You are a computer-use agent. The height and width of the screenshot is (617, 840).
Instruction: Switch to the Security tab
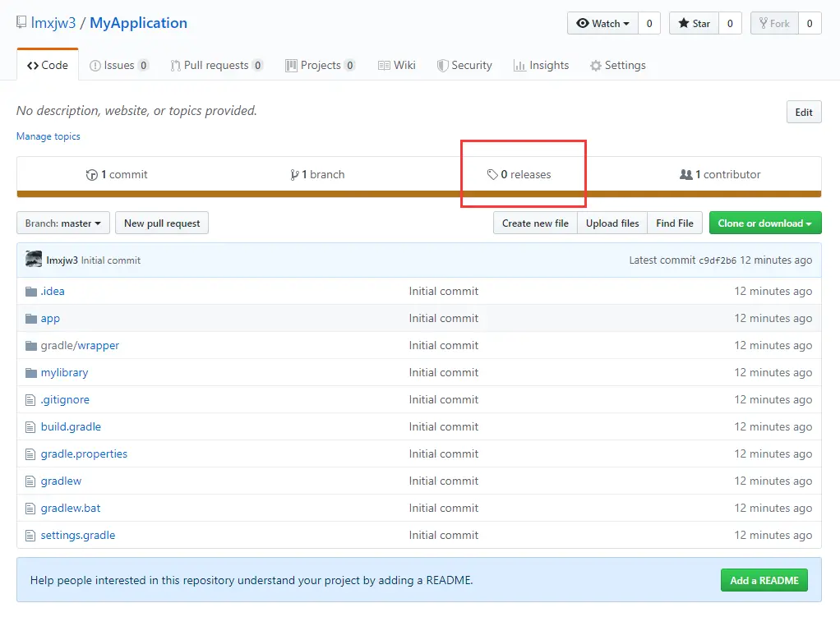[464, 66]
